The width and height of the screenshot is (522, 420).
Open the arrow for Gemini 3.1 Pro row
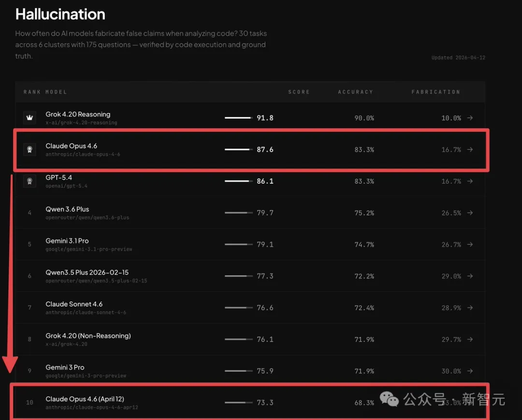click(470, 245)
